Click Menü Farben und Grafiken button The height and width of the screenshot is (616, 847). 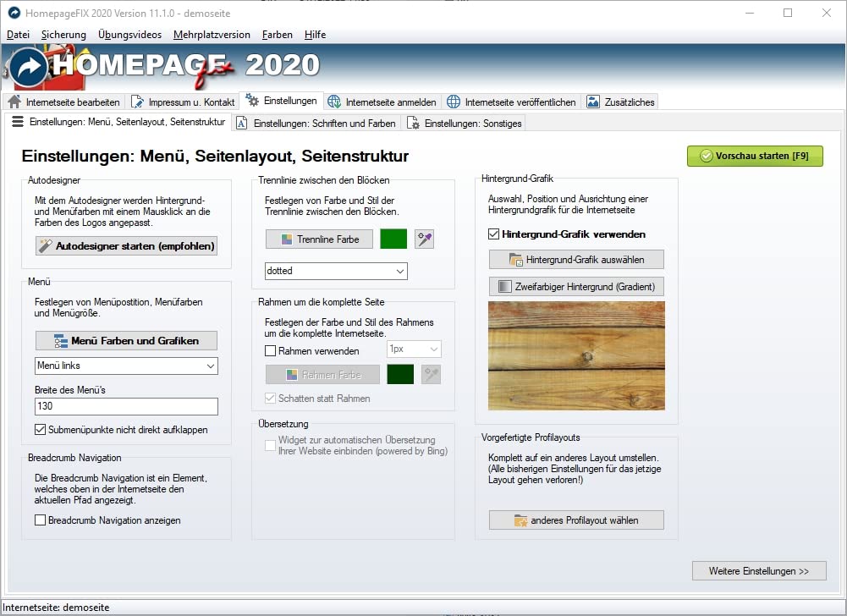126,341
